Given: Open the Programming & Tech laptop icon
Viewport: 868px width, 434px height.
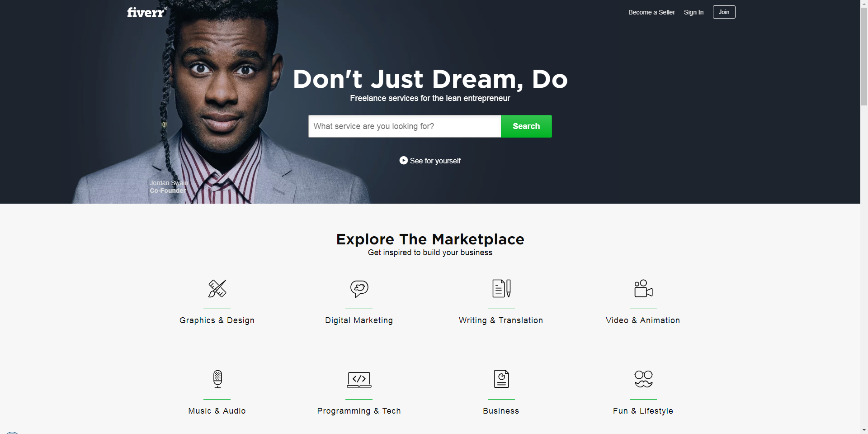Looking at the screenshot, I should click(x=359, y=380).
